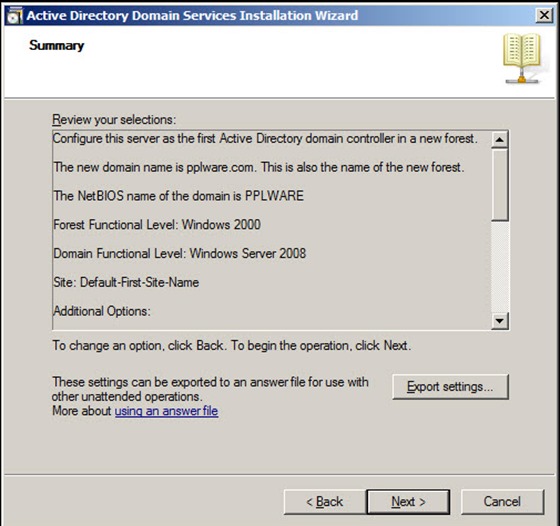Screen dimensions: 560x526
Task: Click the scroll up arrow in selections list
Action: [x=500, y=140]
